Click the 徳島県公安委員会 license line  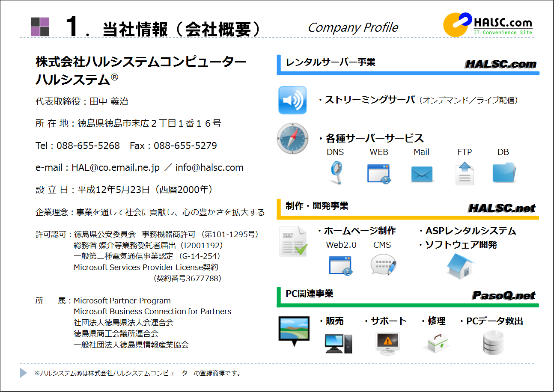(x=166, y=234)
